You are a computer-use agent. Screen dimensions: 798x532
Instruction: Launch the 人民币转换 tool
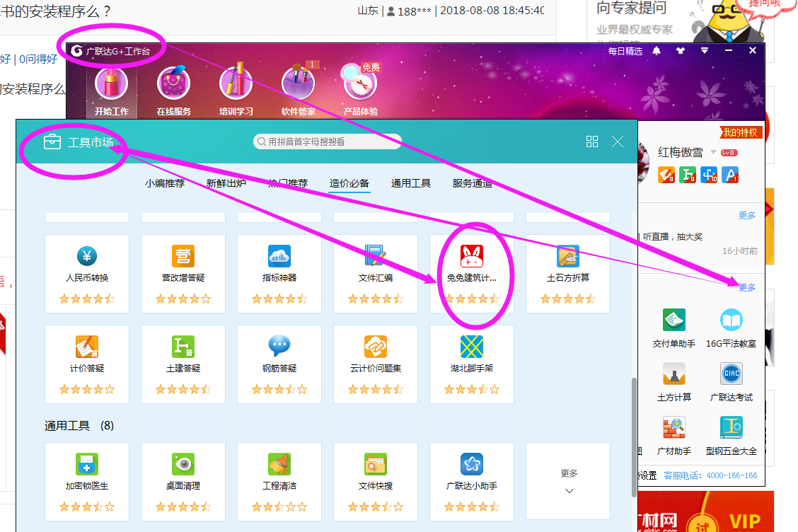click(87, 273)
